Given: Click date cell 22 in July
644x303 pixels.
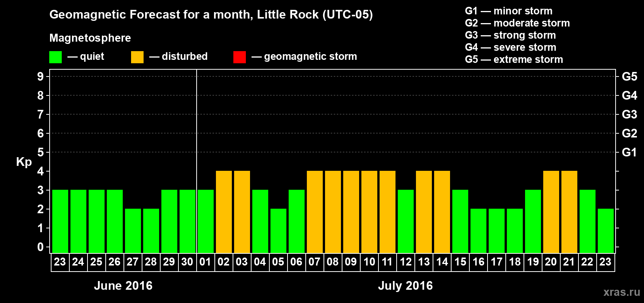Looking at the screenshot, I should pyautogui.click(x=587, y=262).
